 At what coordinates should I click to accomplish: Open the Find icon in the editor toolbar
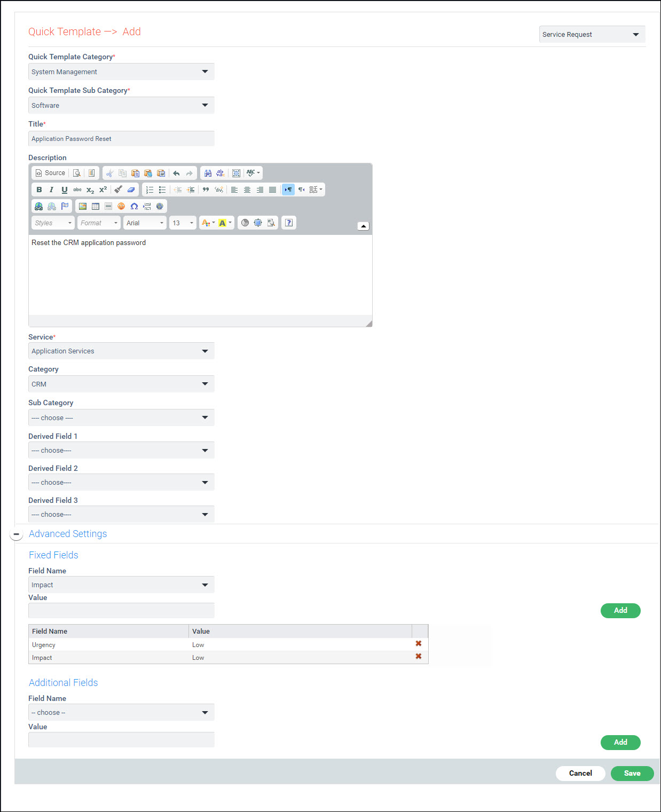(208, 173)
